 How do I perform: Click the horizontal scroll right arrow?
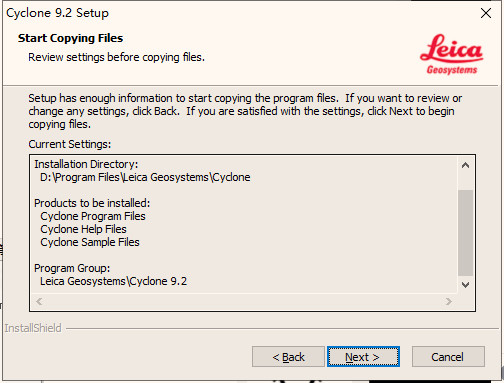click(449, 301)
